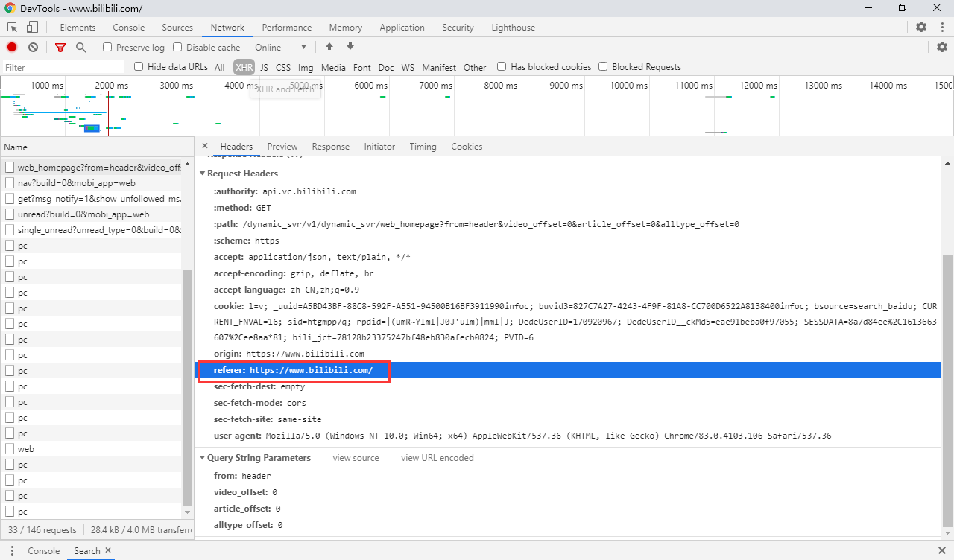Show the Preview tab of request

(282, 147)
